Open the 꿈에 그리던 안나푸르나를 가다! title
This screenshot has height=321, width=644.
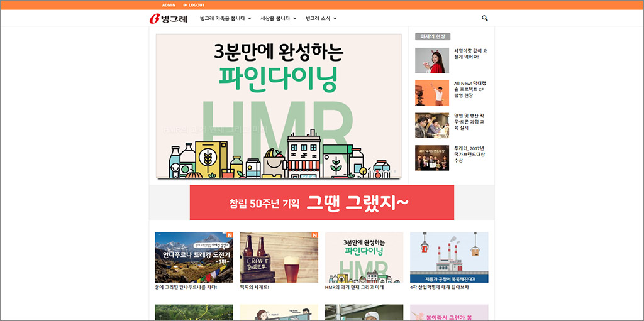click(x=186, y=287)
